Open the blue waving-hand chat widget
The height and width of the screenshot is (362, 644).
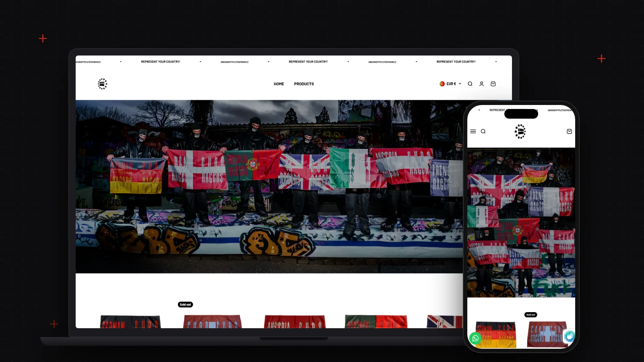569,336
